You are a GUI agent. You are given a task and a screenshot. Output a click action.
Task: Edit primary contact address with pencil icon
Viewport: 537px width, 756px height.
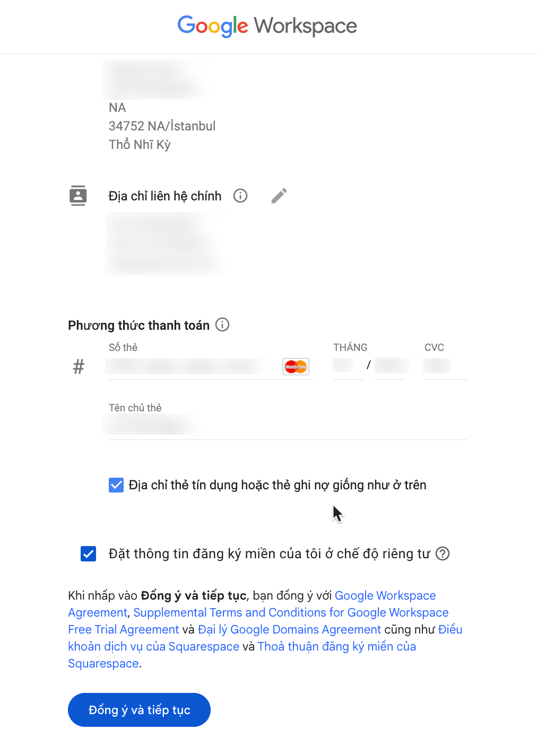tap(279, 196)
